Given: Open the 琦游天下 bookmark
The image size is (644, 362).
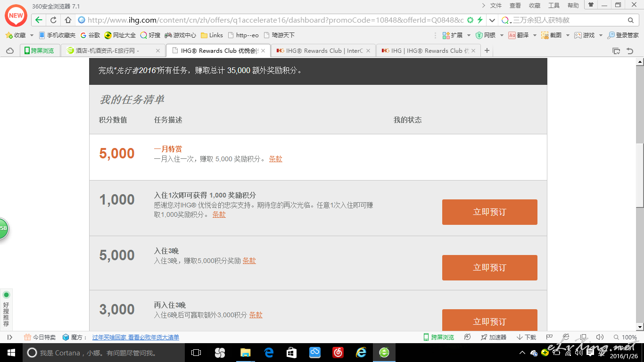Looking at the screenshot, I should click(x=279, y=35).
